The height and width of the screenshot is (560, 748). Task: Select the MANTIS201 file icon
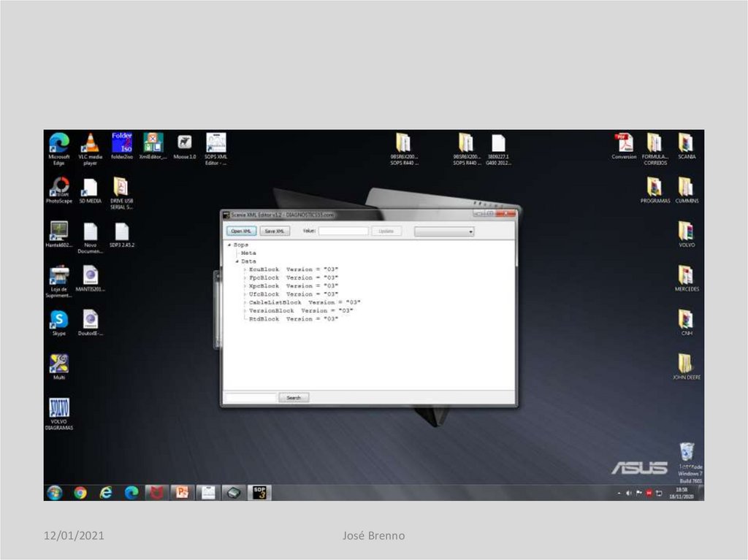(90, 279)
